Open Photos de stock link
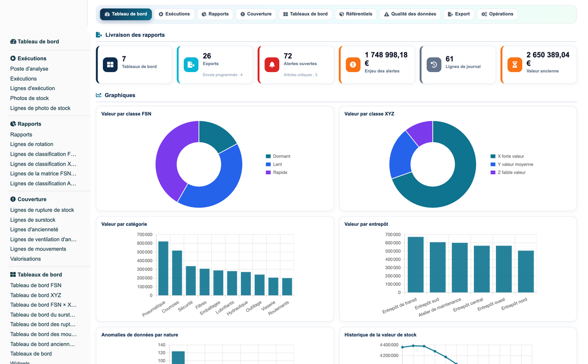The height and width of the screenshot is (364, 588). point(29,98)
